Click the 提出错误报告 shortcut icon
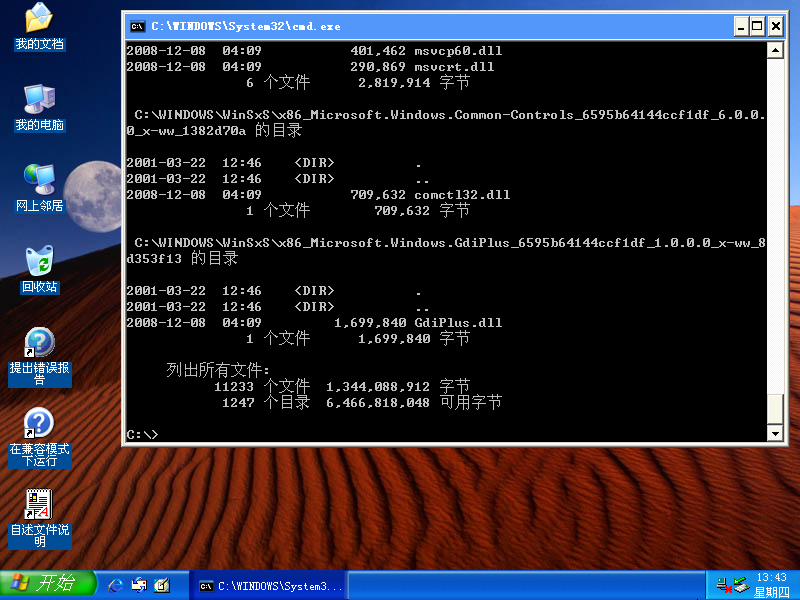 [x=39, y=357]
